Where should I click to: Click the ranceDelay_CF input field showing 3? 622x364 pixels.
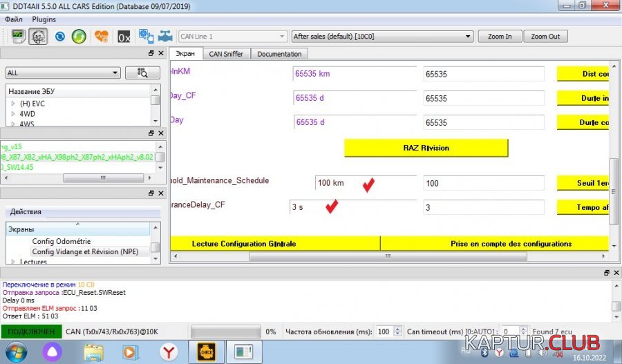tap(484, 207)
